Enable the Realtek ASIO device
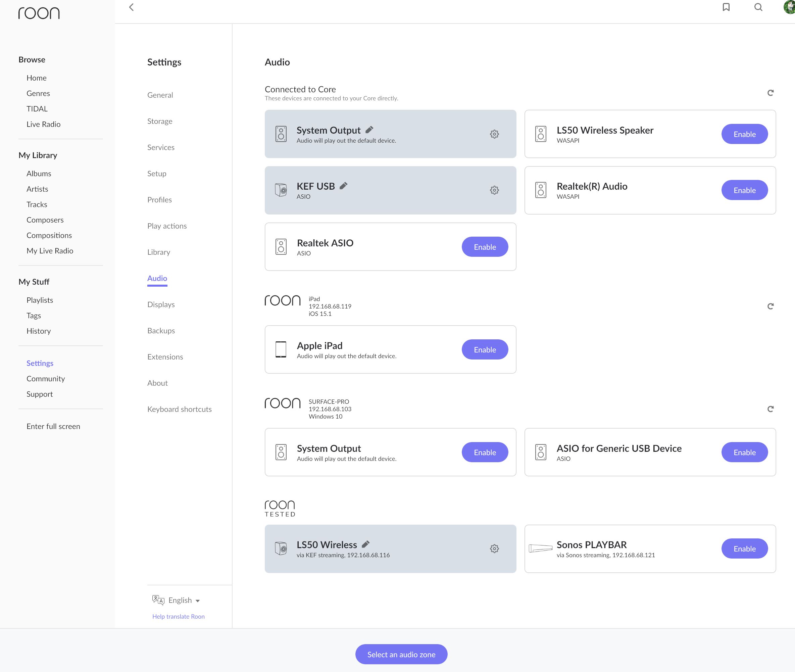 coord(485,247)
